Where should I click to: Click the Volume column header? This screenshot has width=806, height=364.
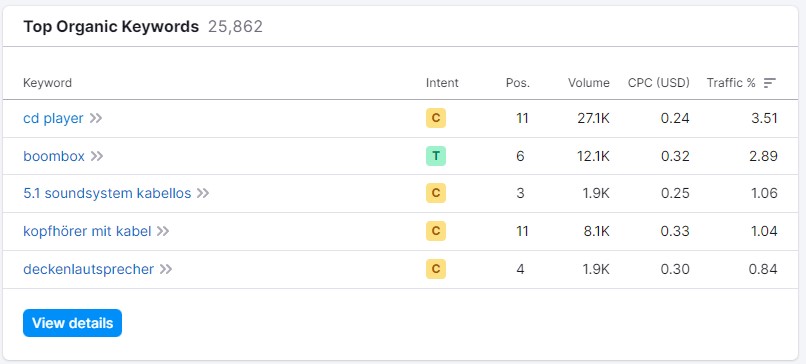tap(589, 83)
